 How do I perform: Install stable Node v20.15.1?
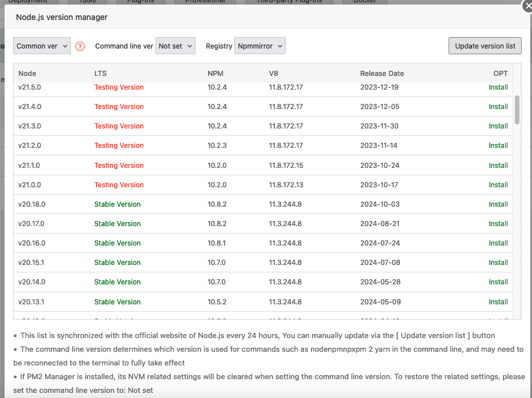coord(498,263)
